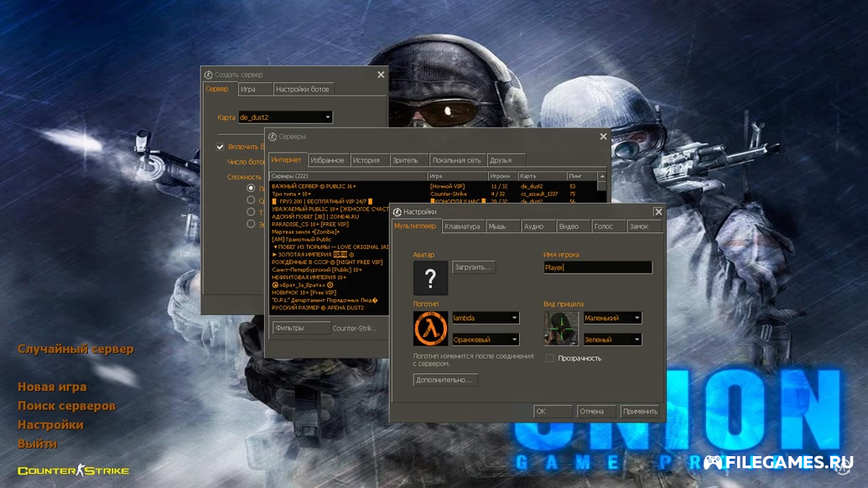Click the Отмена button in Settings
The height and width of the screenshot is (488, 868).
595,411
